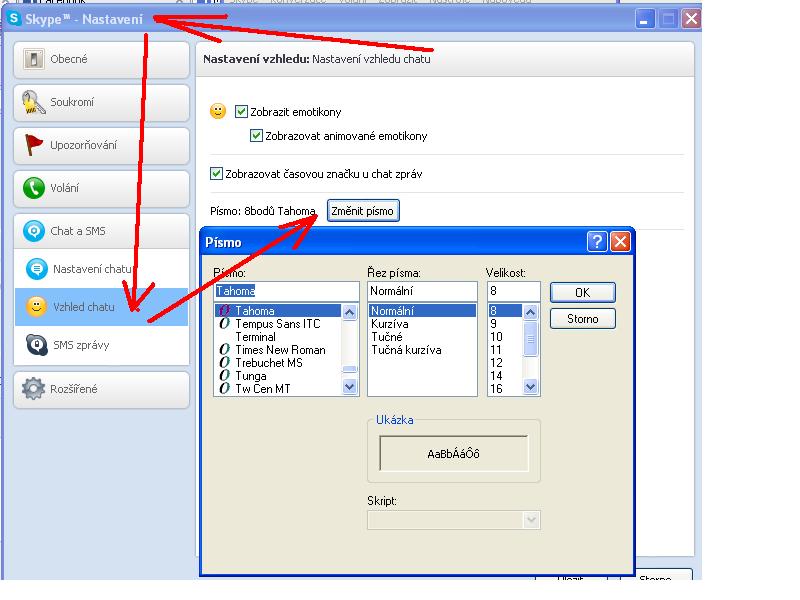Select Tahoma in font list

[x=278, y=310]
